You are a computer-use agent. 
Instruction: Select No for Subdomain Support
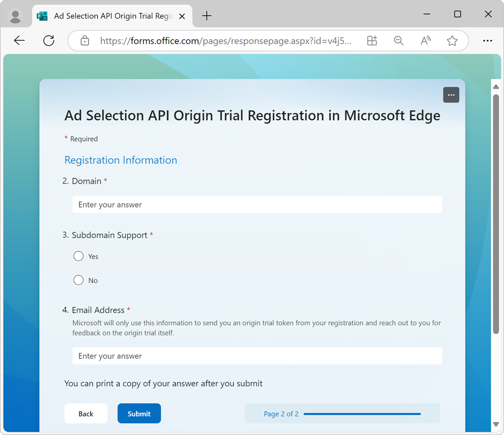pyautogui.click(x=79, y=280)
